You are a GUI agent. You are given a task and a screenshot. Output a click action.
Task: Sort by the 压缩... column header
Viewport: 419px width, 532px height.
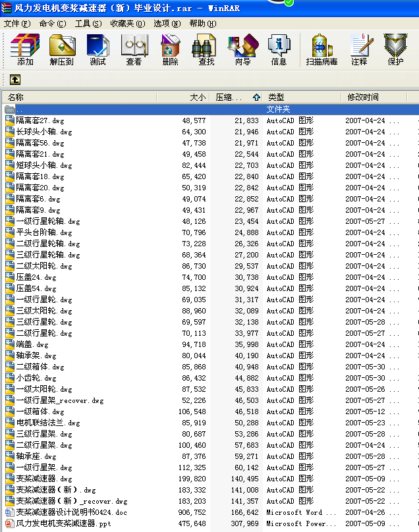pyautogui.click(x=237, y=97)
